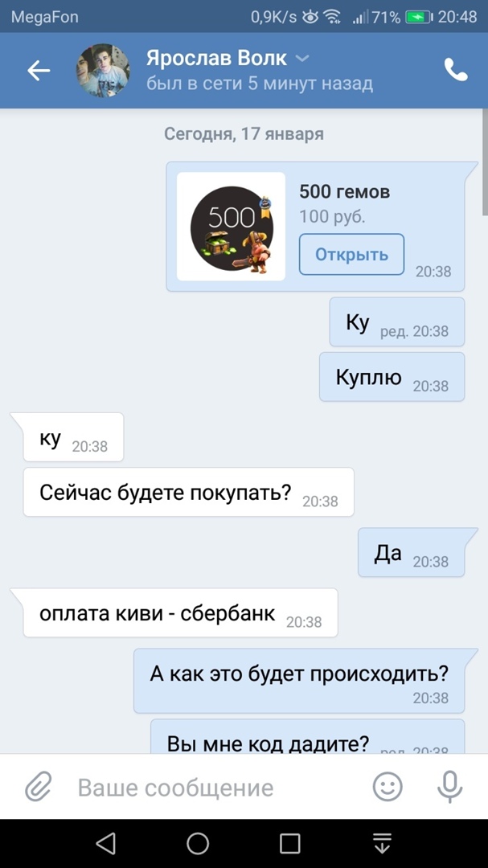Select the Сейчас будете покупать? message
The image size is (488, 868).
pyautogui.click(x=188, y=492)
